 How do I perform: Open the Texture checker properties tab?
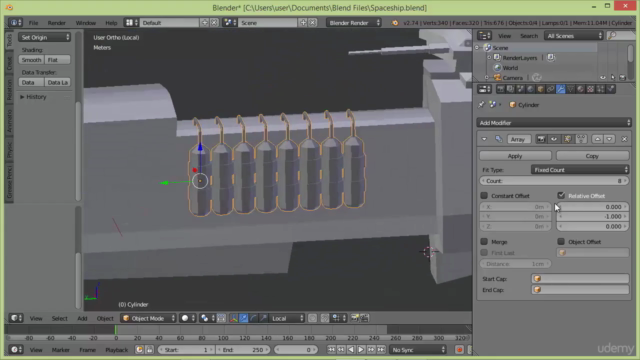coord(590,89)
